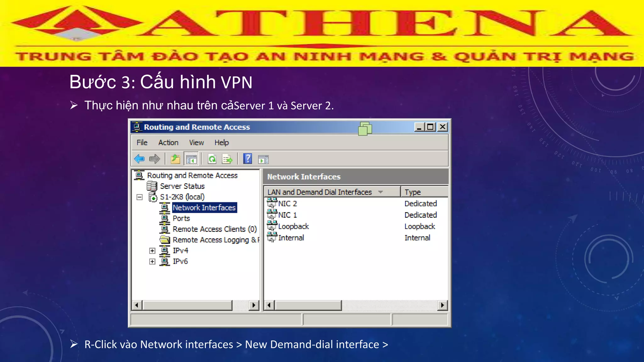Image resolution: width=644 pixels, height=362 pixels.
Task: Click the Server Status icon
Action: [152, 186]
